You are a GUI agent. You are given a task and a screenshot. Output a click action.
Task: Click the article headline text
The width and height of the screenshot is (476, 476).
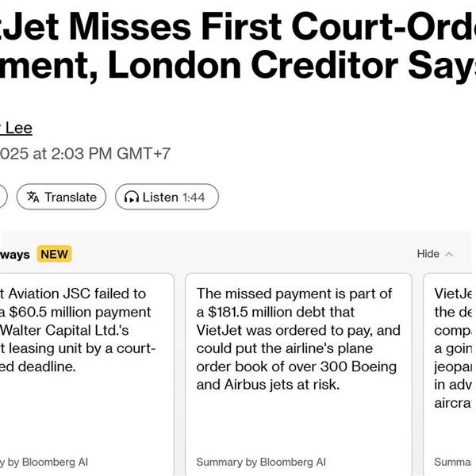(238, 45)
